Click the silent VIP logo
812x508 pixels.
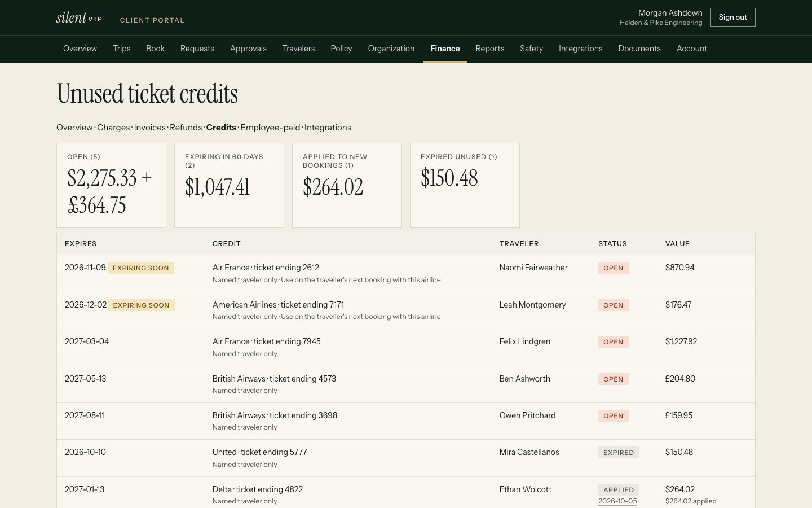point(79,17)
